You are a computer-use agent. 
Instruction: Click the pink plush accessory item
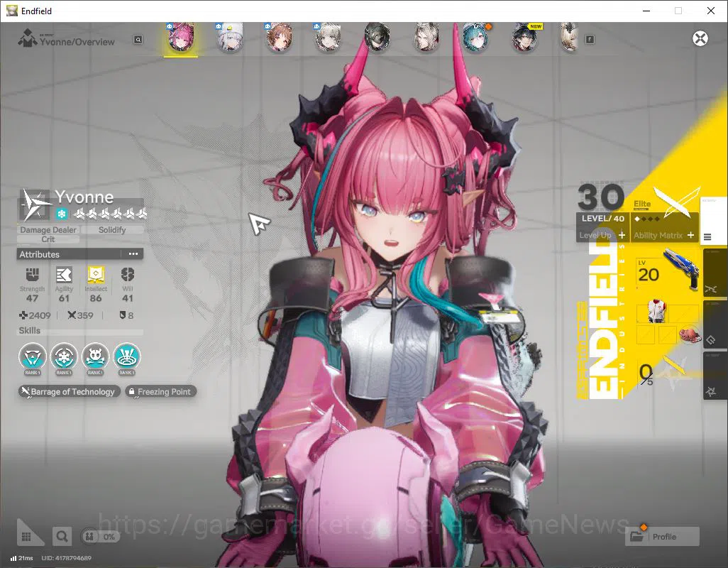click(690, 334)
